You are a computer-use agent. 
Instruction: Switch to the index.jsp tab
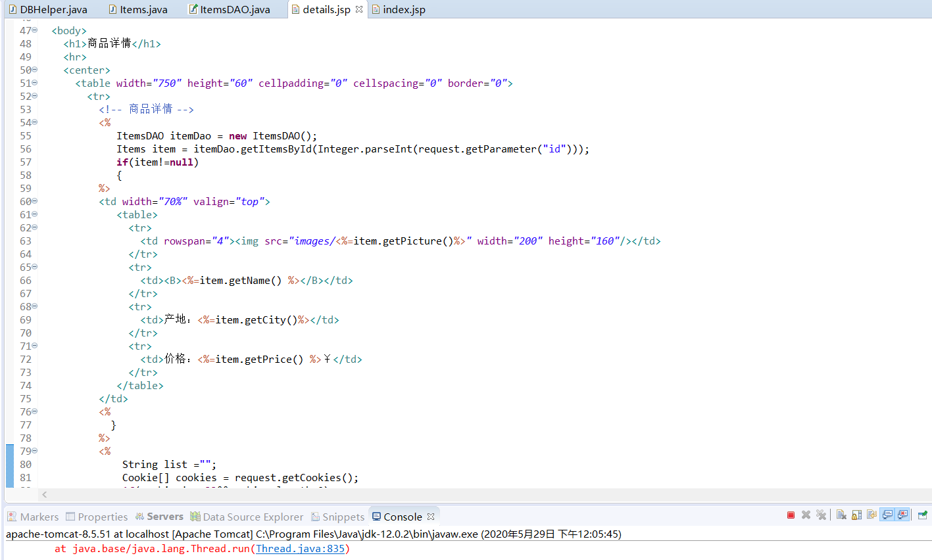pos(399,9)
